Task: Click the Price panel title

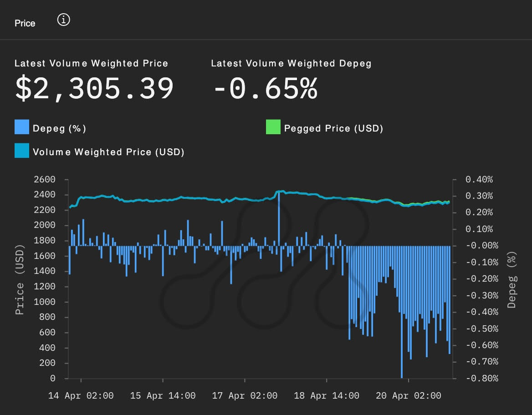Action: click(25, 23)
